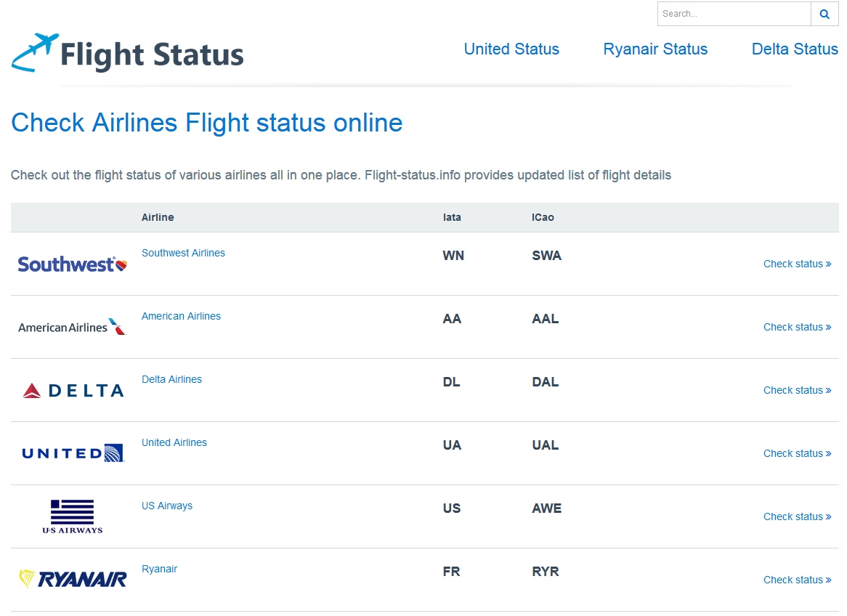Open the US Airways name link
Screen dimensions: 847x616
pos(167,506)
